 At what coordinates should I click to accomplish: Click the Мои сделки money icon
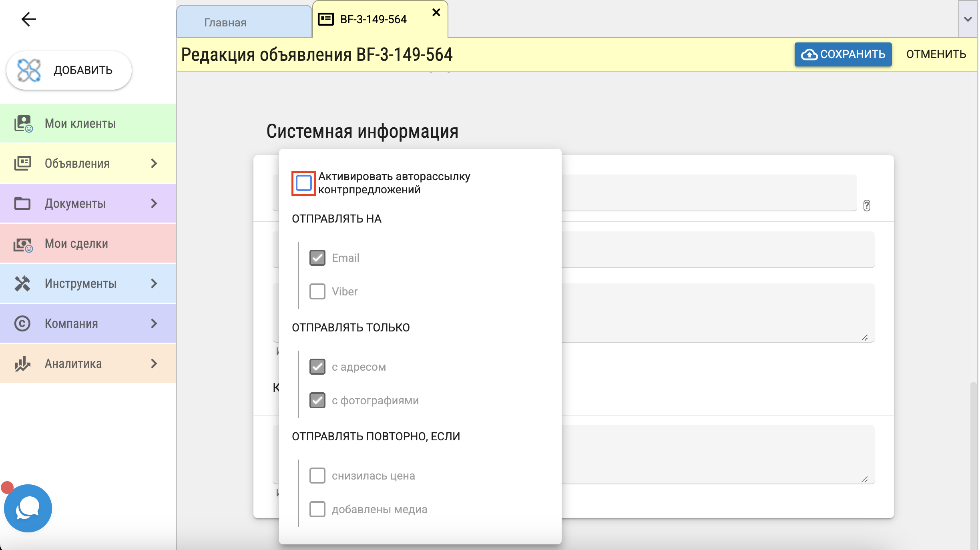point(23,244)
